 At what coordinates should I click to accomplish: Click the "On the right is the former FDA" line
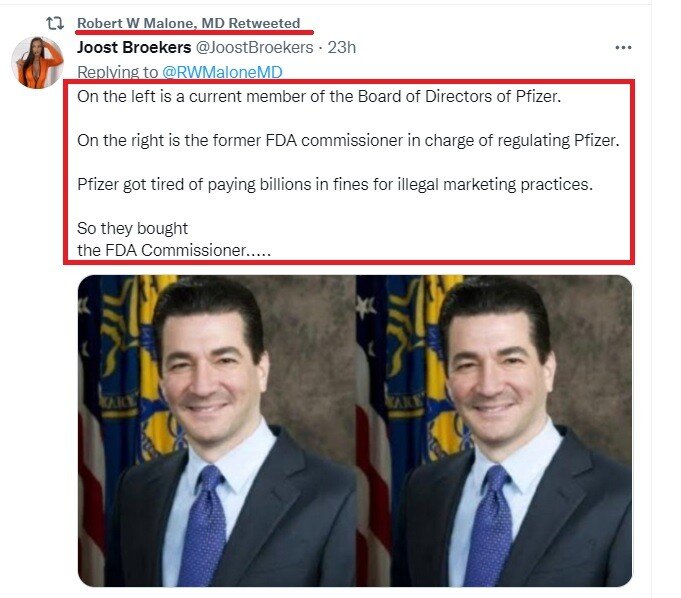coord(348,140)
